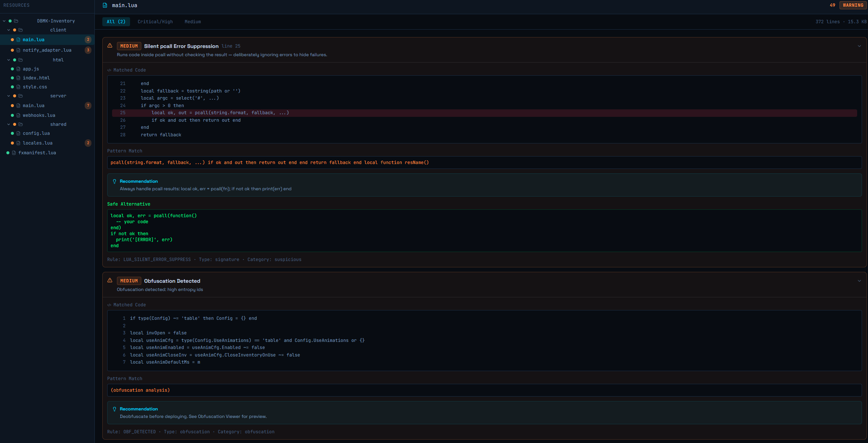Click the server folder icon
The image size is (868, 443).
click(21, 96)
